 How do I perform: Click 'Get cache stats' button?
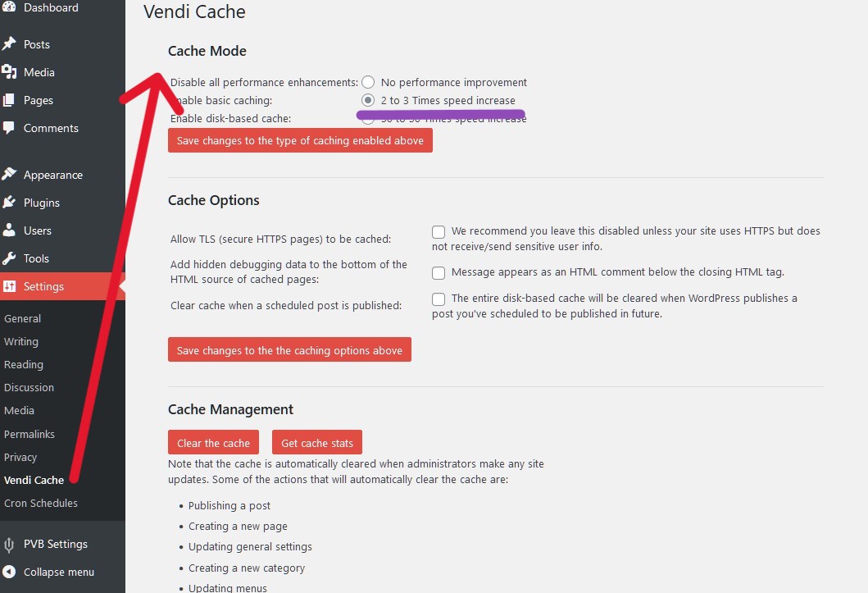click(x=317, y=443)
